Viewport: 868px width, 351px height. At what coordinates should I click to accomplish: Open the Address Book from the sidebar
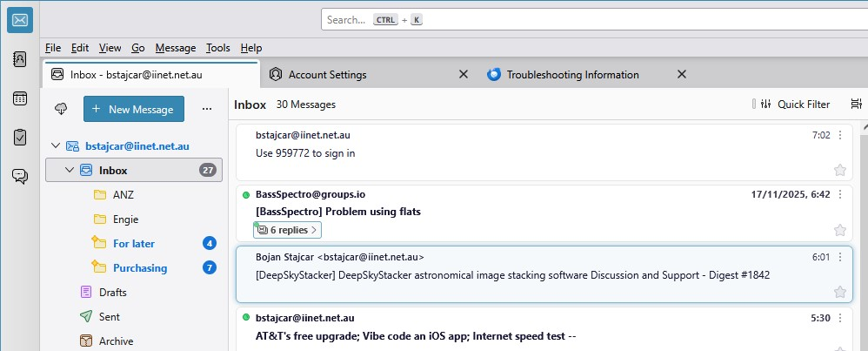(19, 59)
